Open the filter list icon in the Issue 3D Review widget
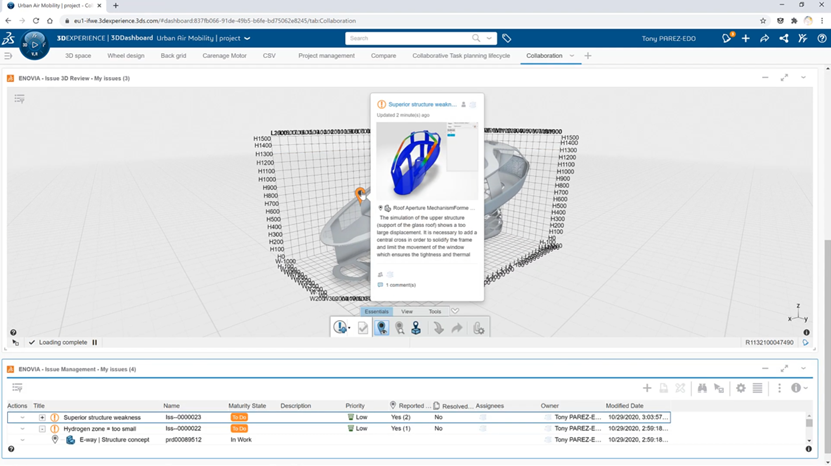 (x=20, y=99)
